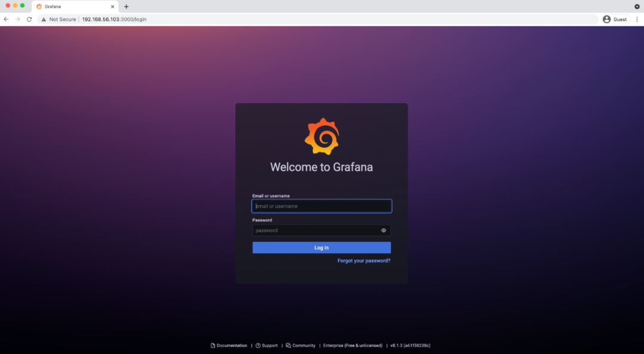Toggle password visibility eye icon
Screen dimensions: 644x354
click(x=383, y=230)
